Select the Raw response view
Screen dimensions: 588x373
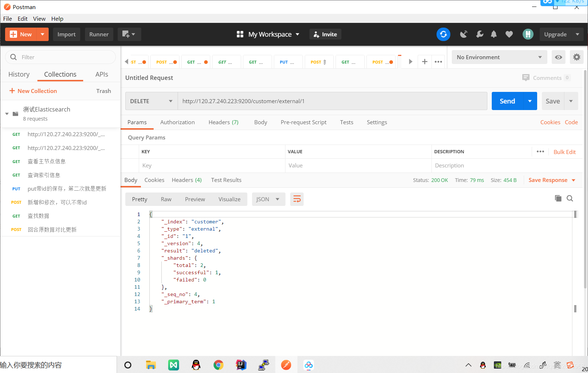tap(166, 199)
